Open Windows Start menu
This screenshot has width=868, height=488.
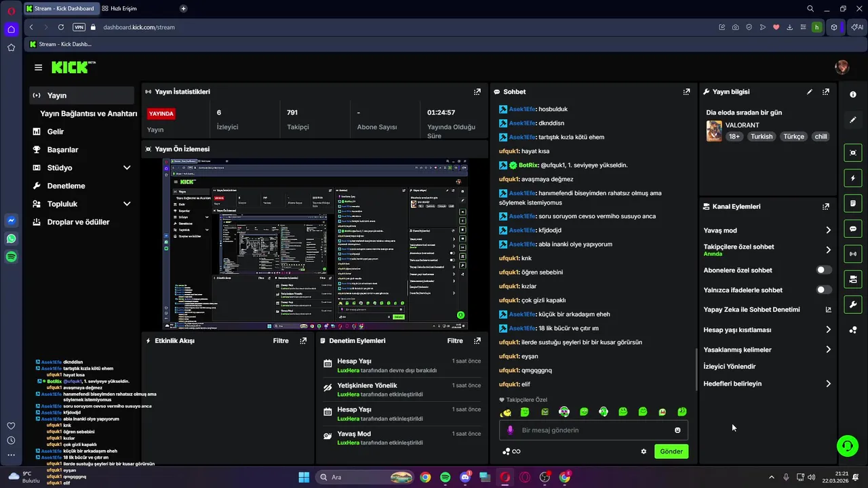(304, 477)
